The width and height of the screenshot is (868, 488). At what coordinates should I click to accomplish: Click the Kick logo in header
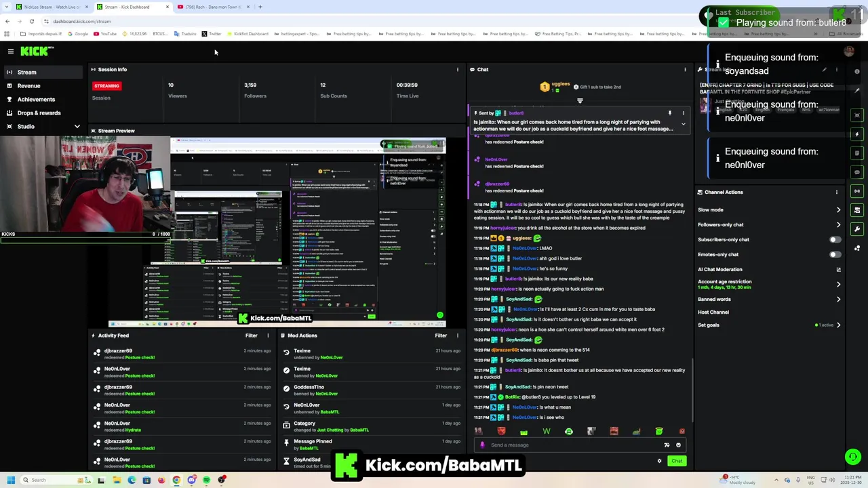coord(36,51)
